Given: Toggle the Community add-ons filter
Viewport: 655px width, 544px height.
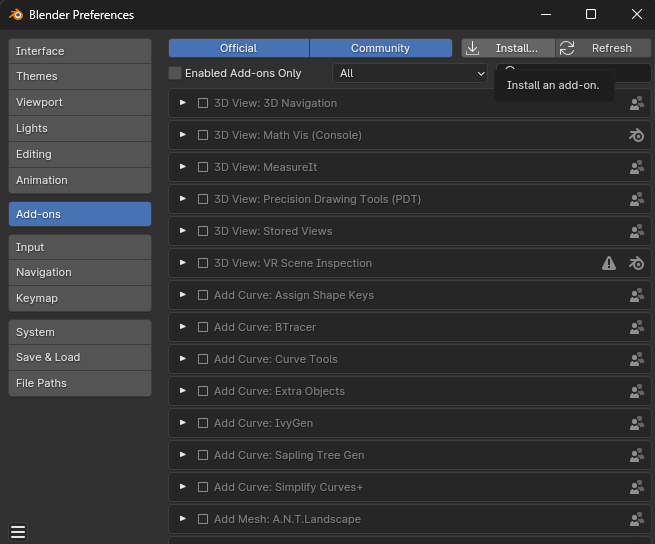Looking at the screenshot, I should [381, 48].
